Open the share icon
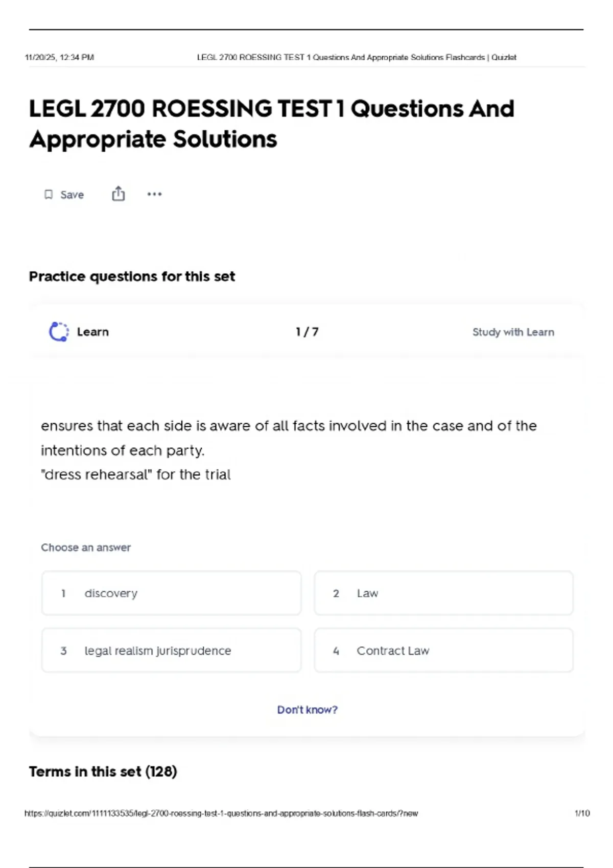This screenshot has width=613, height=868. [x=118, y=194]
